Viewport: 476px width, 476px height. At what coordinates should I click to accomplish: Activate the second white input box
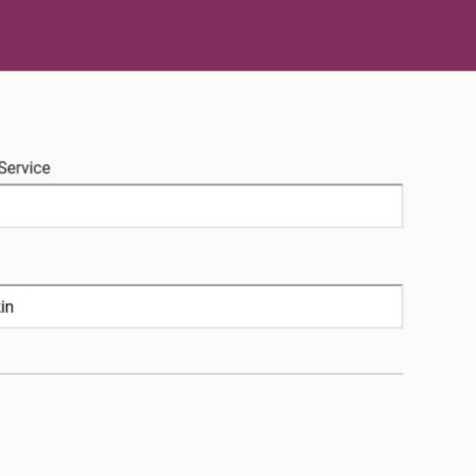(201, 307)
